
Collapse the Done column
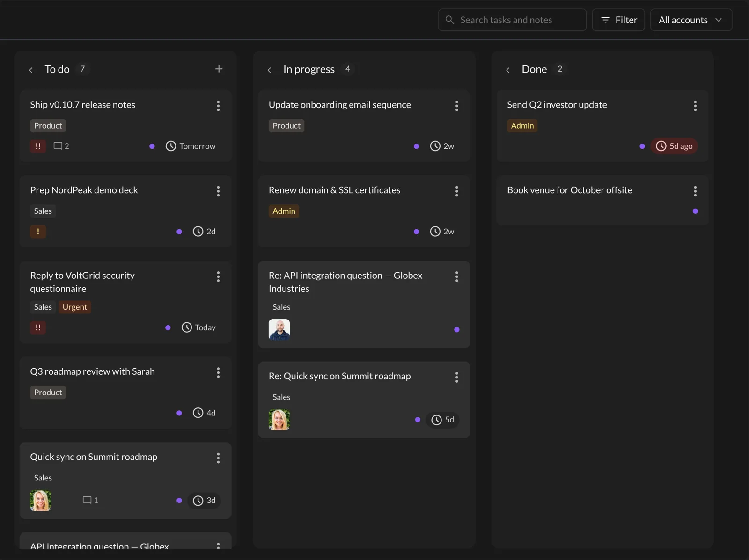pos(508,70)
